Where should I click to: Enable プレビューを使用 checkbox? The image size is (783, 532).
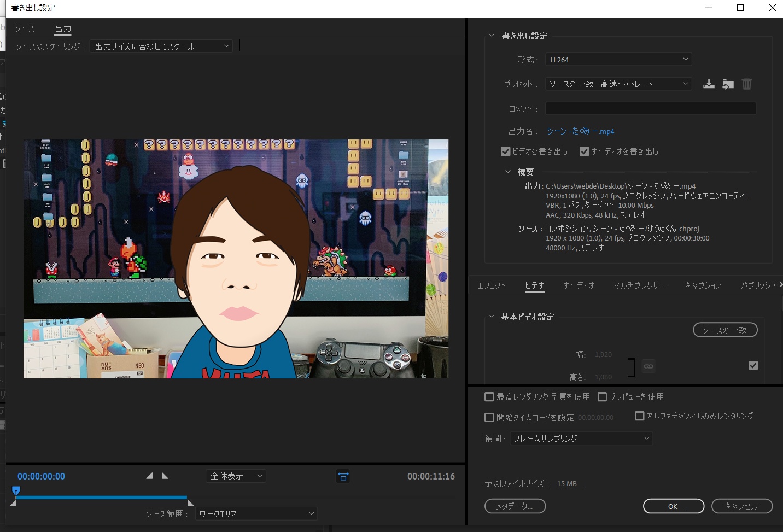[x=602, y=397]
